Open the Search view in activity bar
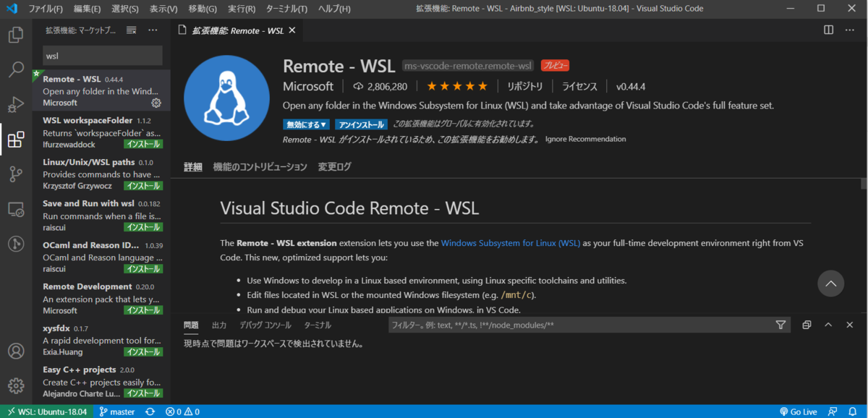868x418 pixels. 16,69
